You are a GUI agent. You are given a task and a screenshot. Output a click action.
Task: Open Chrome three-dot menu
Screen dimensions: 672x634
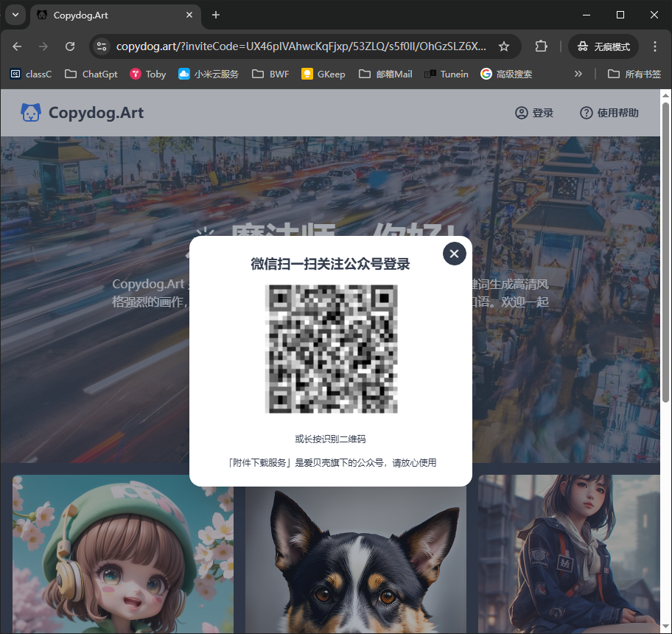point(655,46)
